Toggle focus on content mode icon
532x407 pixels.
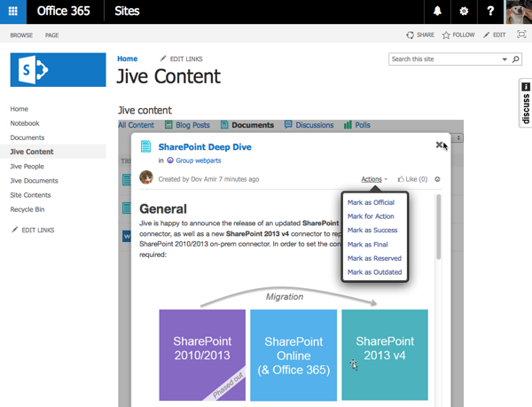[x=521, y=35]
